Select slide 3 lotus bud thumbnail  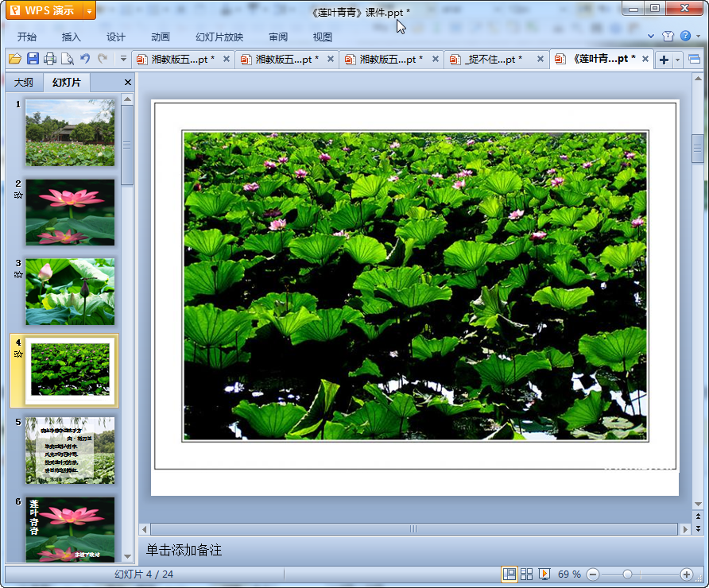pos(70,292)
